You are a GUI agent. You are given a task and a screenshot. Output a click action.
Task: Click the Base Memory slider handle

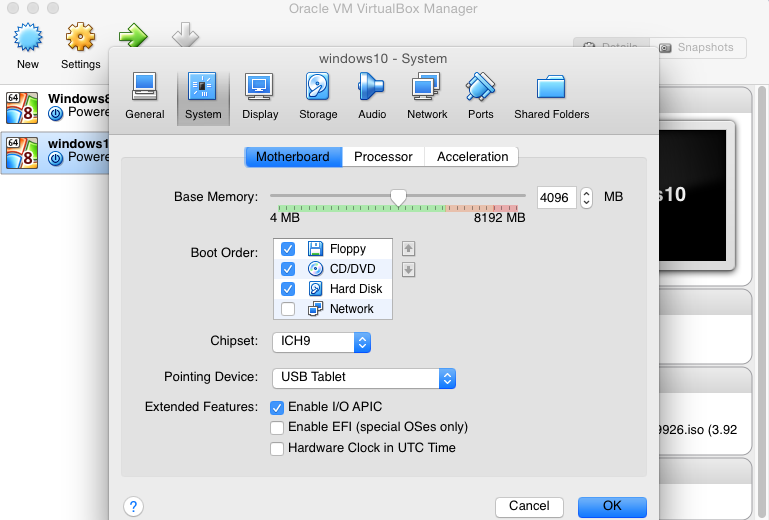coord(398,197)
